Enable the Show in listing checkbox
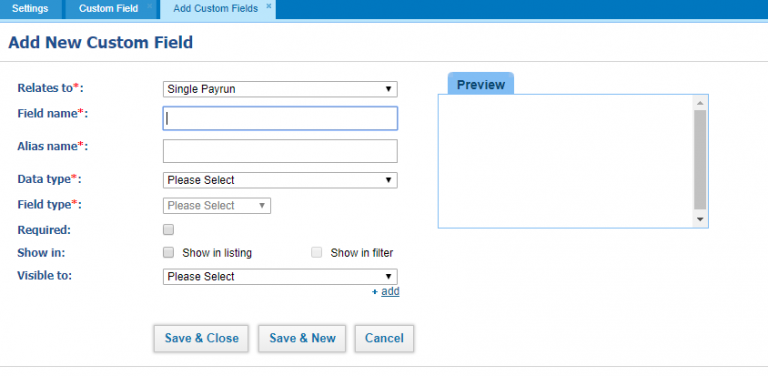 (x=168, y=253)
